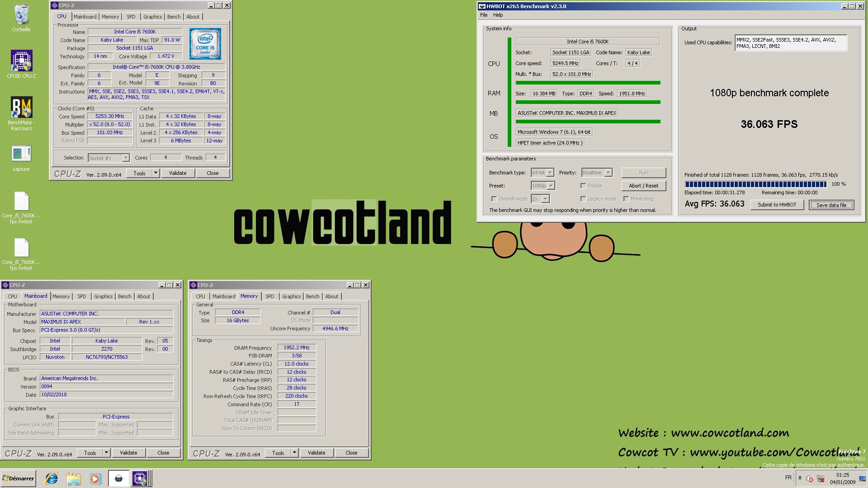
Task: Click the muted volume tray icon
Action: click(x=810, y=479)
